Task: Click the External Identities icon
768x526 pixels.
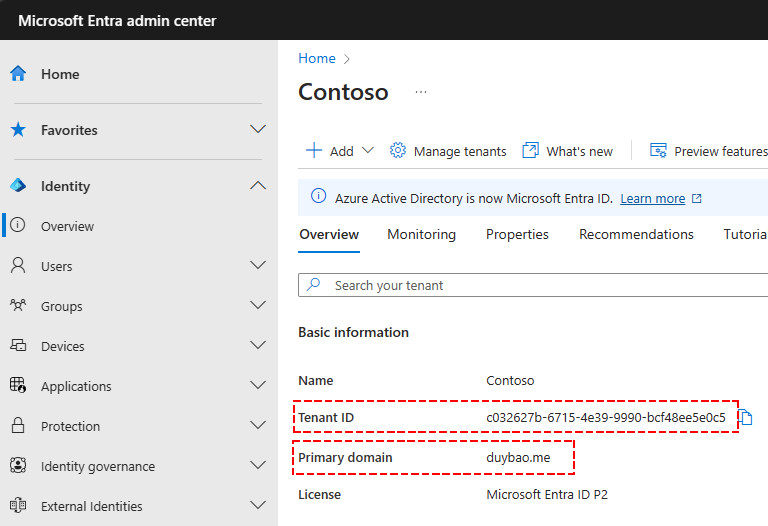Action: [x=18, y=505]
